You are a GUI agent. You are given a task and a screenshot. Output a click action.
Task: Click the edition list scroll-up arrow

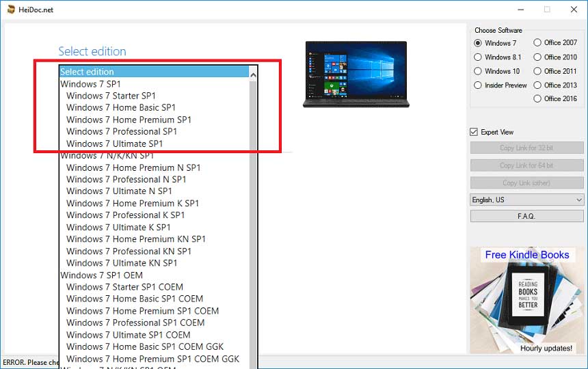(x=253, y=75)
